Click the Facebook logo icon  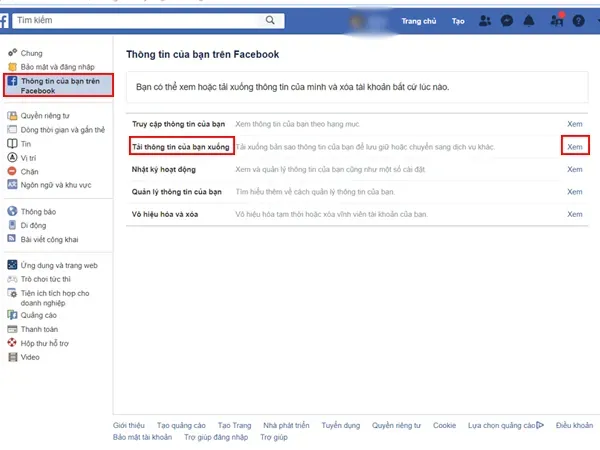click(4, 21)
